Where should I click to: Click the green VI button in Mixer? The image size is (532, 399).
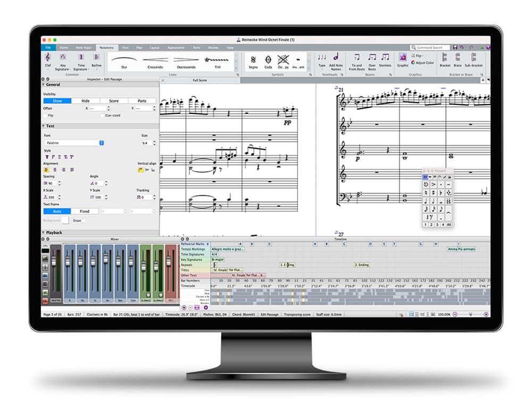point(45,292)
